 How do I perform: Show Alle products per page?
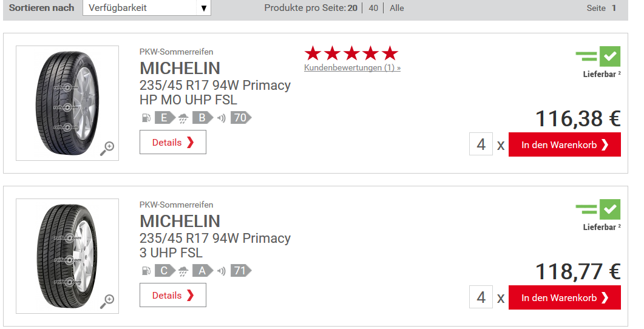(x=397, y=8)
